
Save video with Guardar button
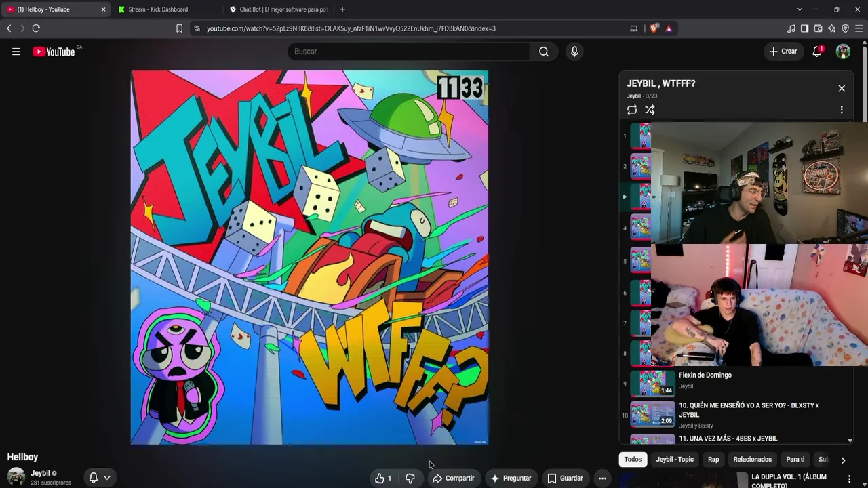click(x=565, y=479)
